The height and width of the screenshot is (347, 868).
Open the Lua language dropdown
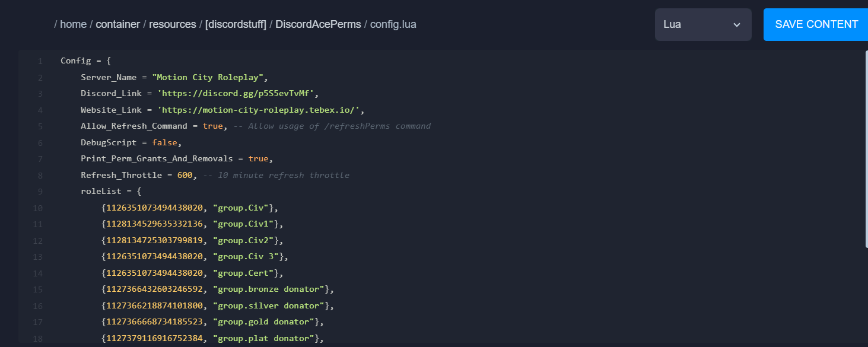(x=703, y=24)
